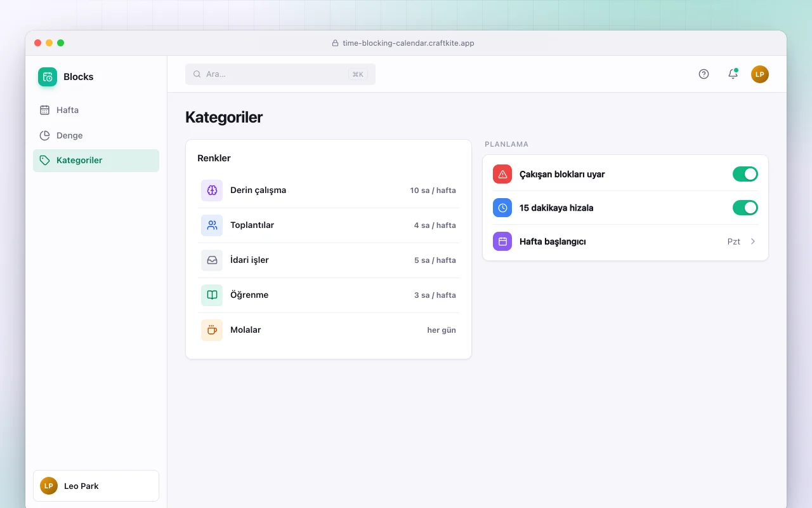Select the Öğrenme category name

(249, 295)
